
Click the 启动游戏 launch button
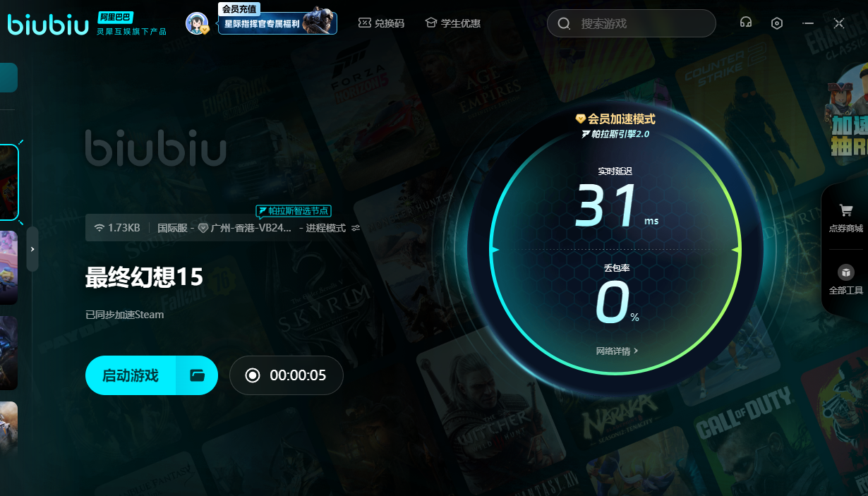point(131,375)
